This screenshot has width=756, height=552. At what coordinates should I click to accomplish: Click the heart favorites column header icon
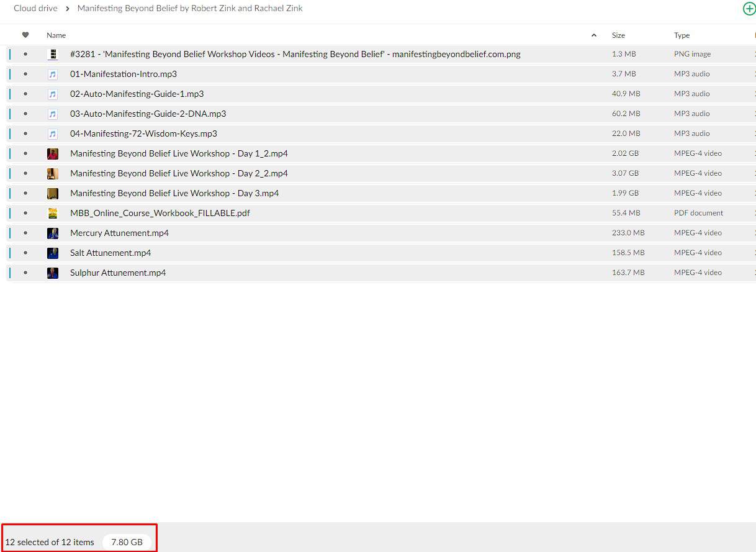[x=25, y=35]
